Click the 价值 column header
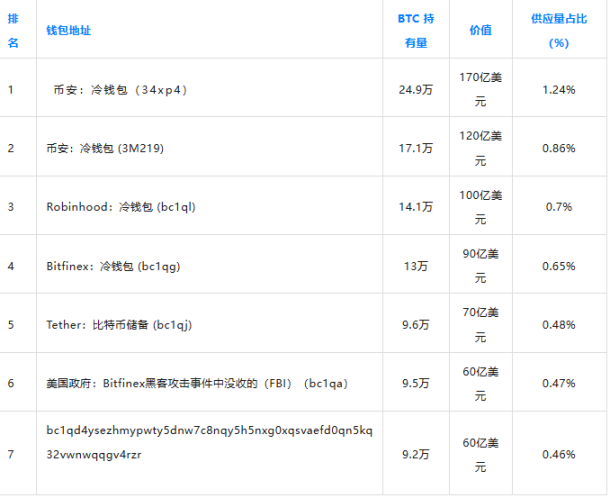Viewport: 610px width, 498px height. coord(480,30)
